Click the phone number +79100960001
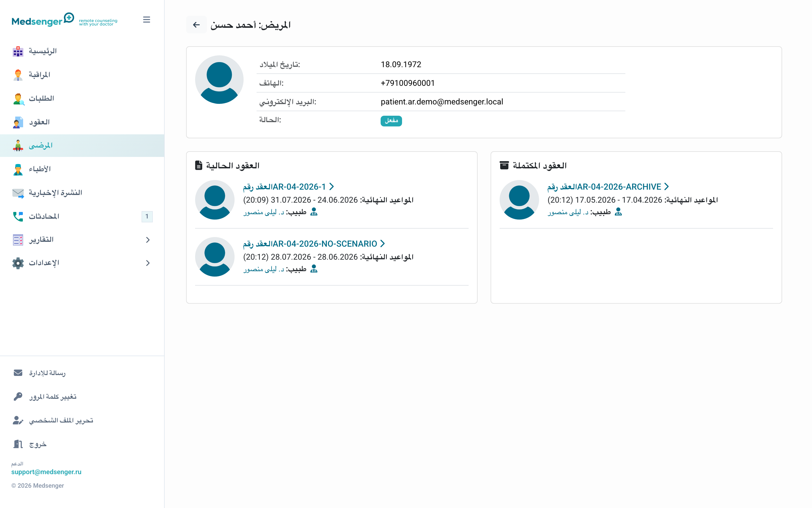This screenshot has width=812, height=508. [x=408, y=83]
